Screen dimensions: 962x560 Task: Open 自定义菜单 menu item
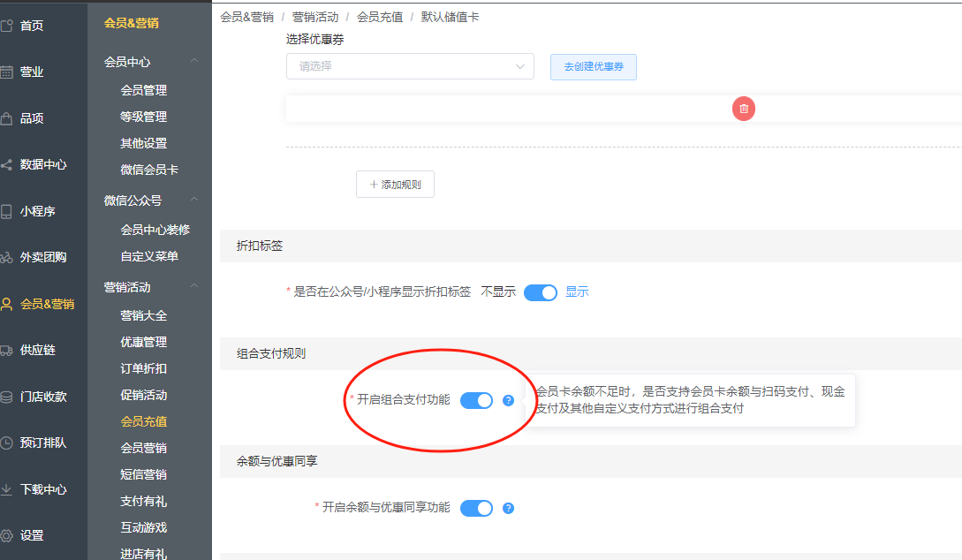click(x=149, y=256)
